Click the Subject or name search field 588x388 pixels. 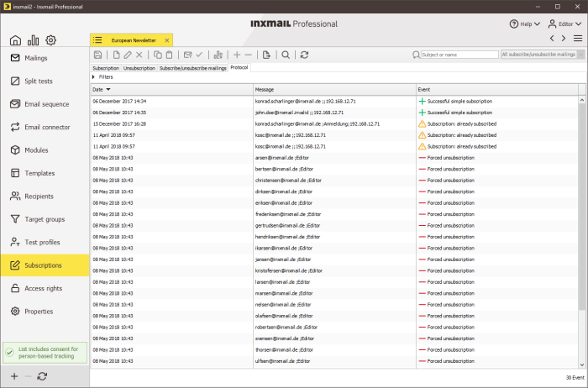459,55
